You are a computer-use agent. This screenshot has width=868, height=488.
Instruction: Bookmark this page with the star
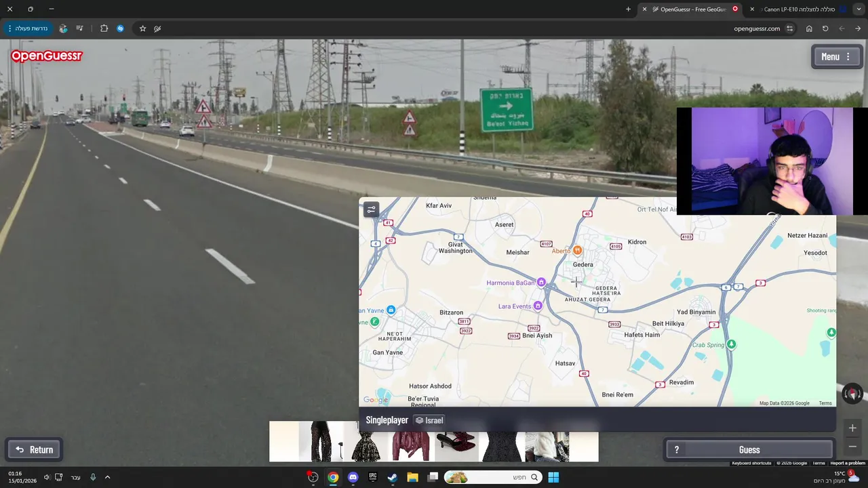coord(142,28)
